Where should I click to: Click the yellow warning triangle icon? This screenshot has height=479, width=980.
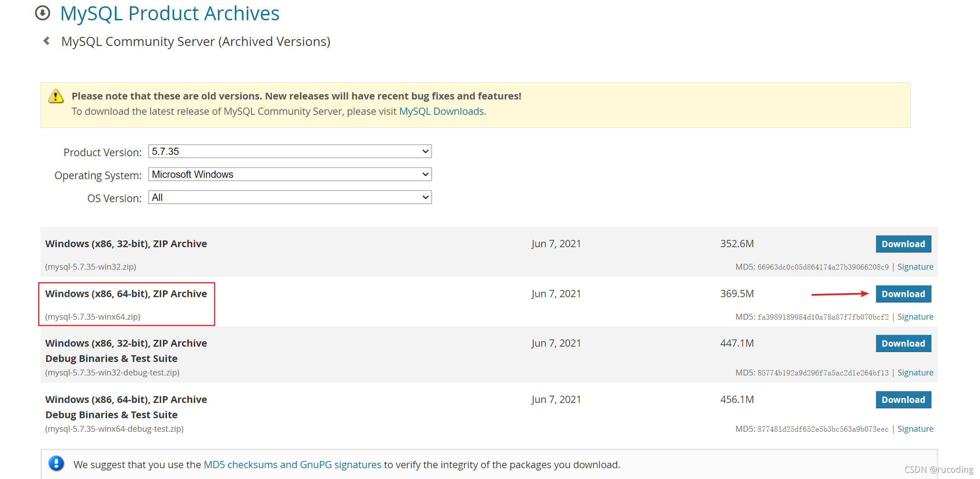pyautogui.click(x=56, y=96)
